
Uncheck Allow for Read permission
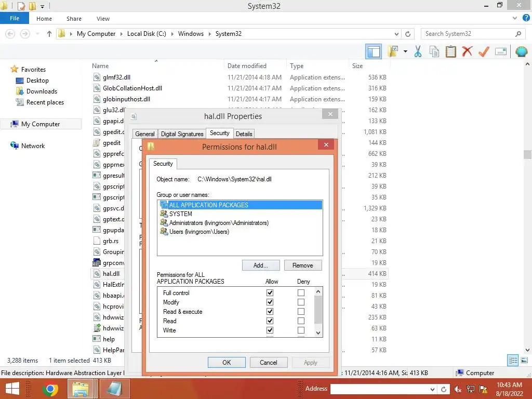(270, 321)
